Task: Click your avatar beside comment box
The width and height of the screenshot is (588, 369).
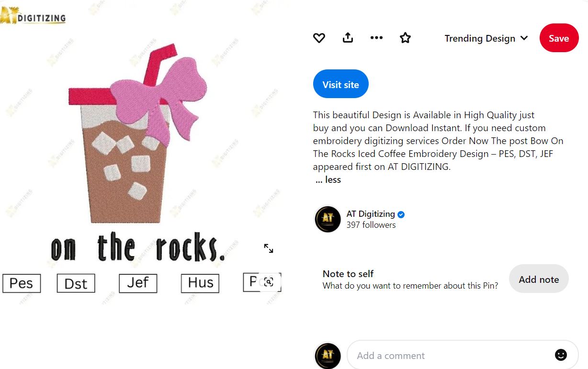Action: [x=328, y=355]
